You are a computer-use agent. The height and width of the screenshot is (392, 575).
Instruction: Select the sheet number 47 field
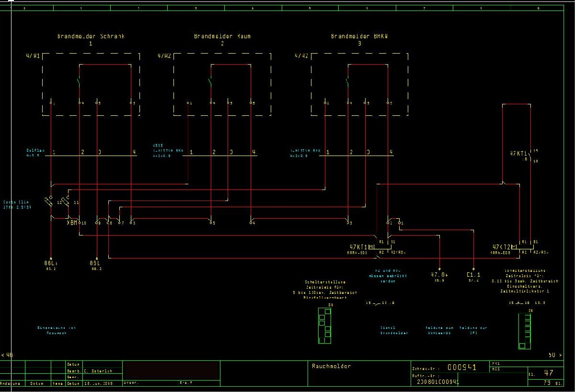[549, 372]
